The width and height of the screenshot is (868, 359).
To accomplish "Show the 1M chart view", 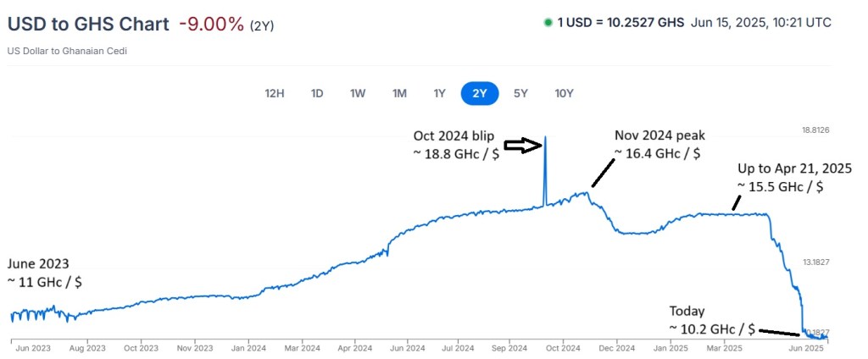I will (x=399, y=93).
